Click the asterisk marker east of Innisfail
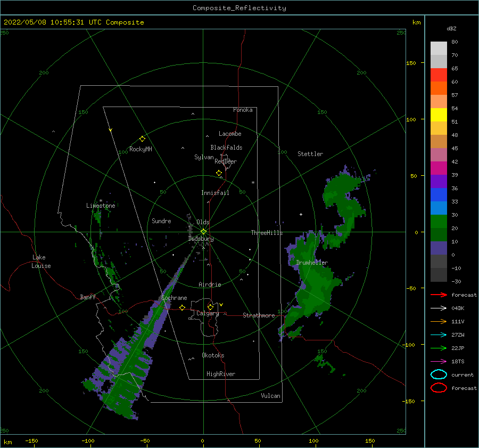479x448 pixels. pyautogui.click(x=253, y=183)
